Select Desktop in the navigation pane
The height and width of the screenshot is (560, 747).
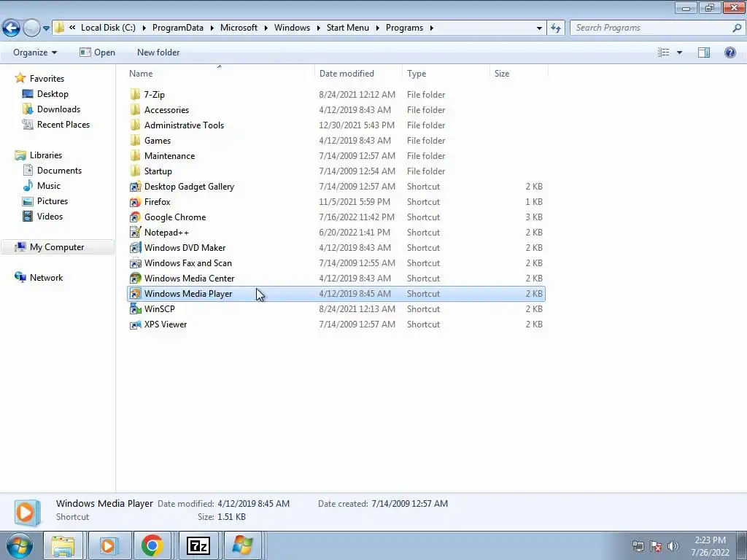pos(53,94)
